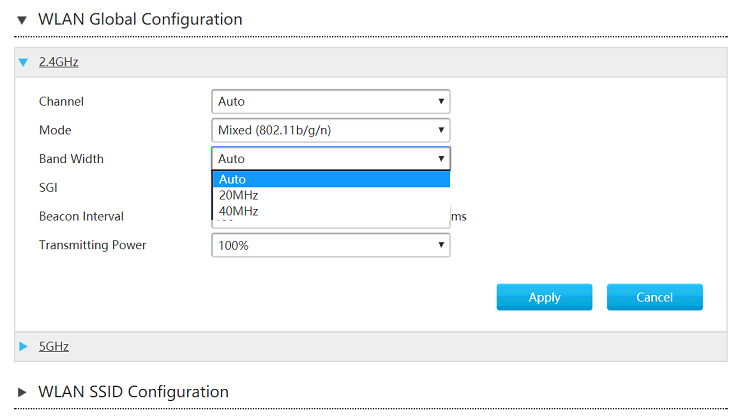Click the Band Width label
Screen dimensions: 742x419
click(x=71, y=159)
